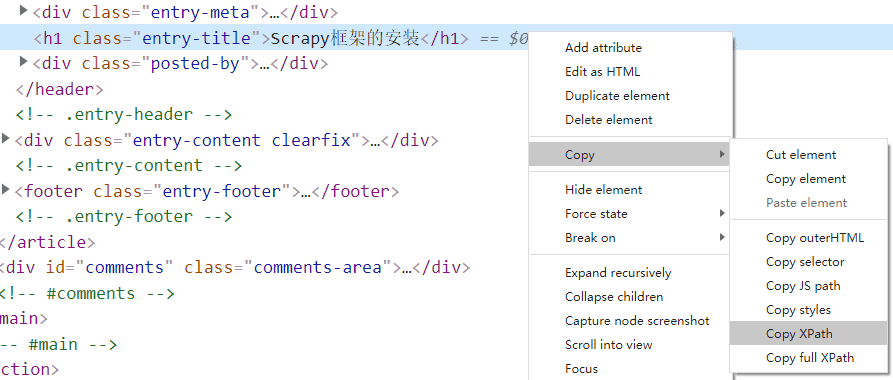Choose Scroll into view entry
The image size is (893, 380).
coord(608,345)
